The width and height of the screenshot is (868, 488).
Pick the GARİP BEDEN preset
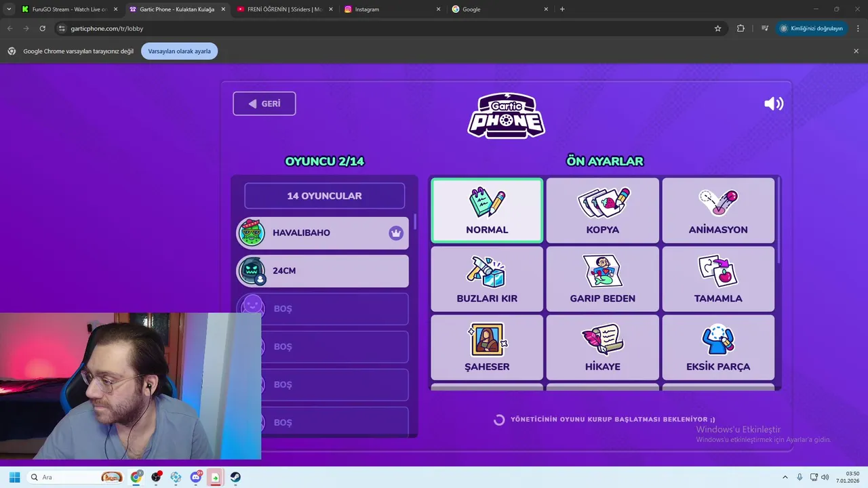coord(603,279)
